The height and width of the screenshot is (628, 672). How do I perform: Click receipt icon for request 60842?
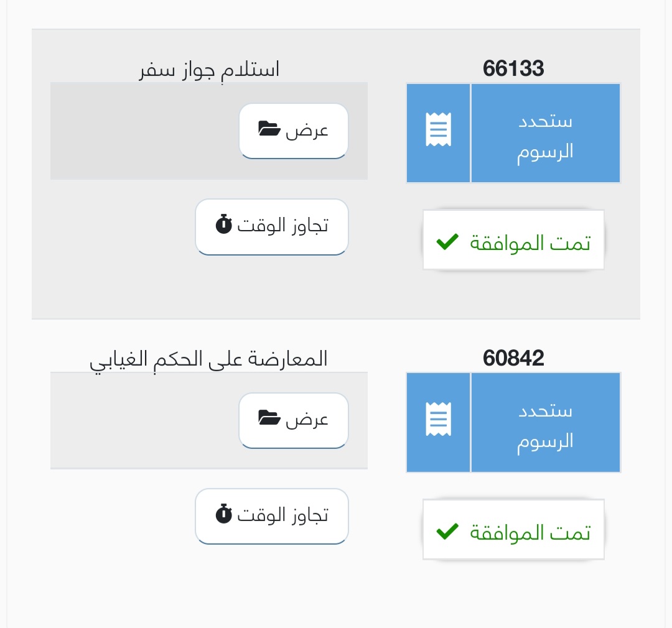438,419
